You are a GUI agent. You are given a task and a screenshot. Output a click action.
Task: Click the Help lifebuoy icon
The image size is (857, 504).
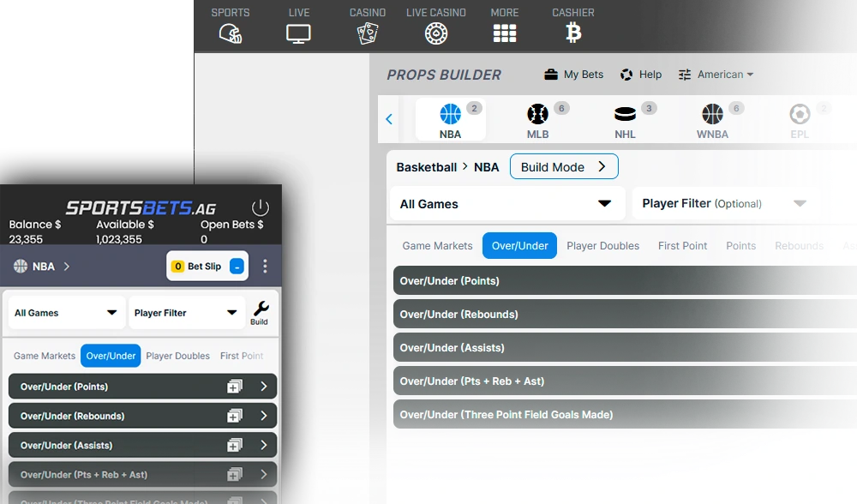tap(626, 75)
